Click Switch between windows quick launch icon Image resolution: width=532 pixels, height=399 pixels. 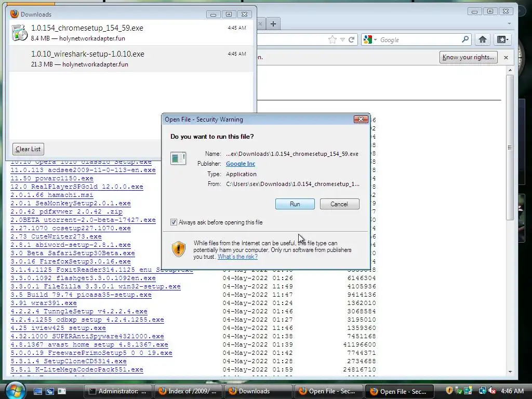click(50, 391)
